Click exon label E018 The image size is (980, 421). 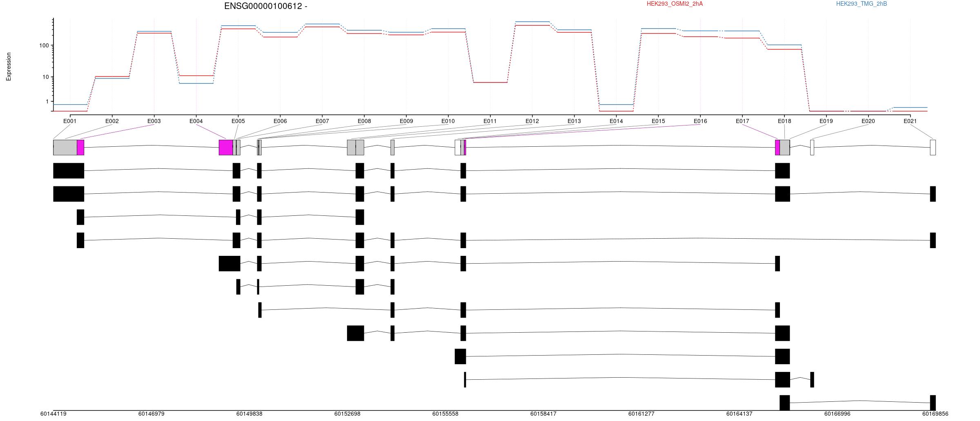tap(784, 121)
